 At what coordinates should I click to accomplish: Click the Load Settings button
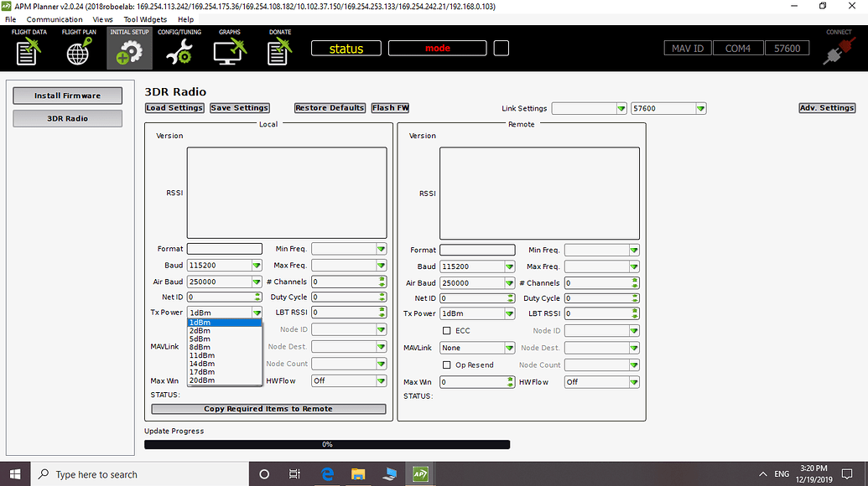(x=174, y=108)
